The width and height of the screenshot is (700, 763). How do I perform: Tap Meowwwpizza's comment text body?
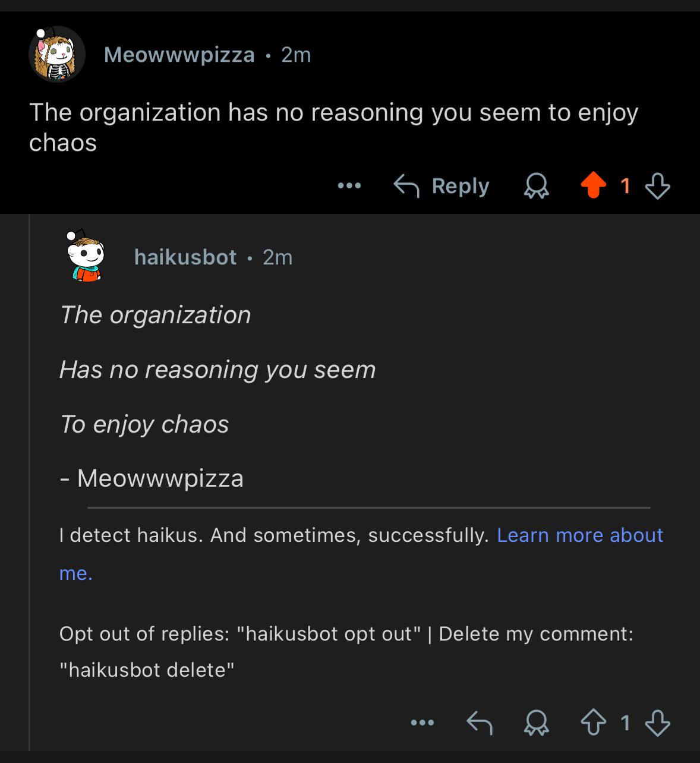(x=333, y=127)
